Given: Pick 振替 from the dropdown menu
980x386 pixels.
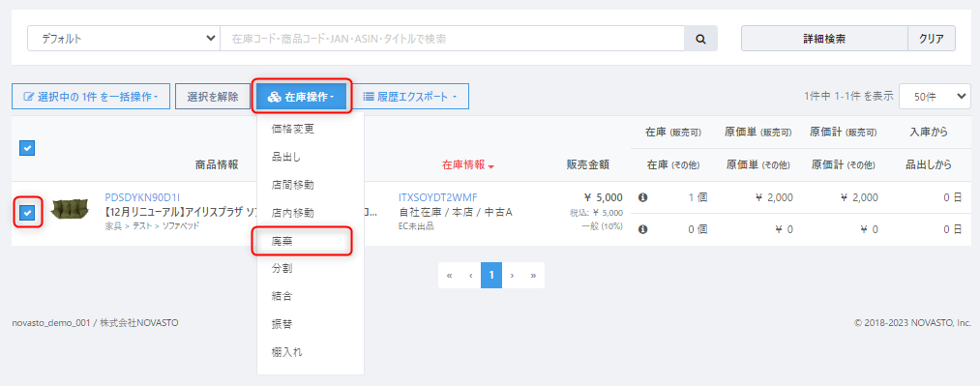Looking at the screenshot, I should click(x=282, y=324).
